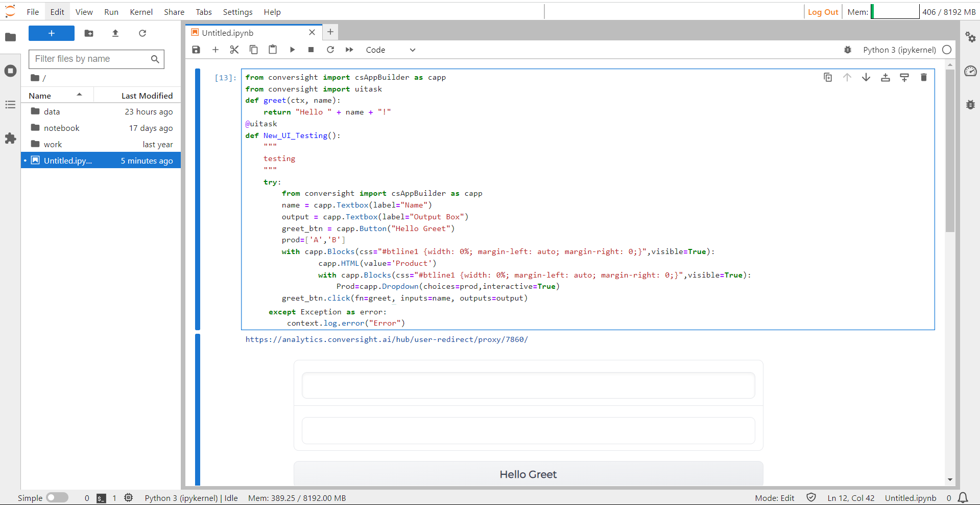The image size is (980, 505).
Task: Collapse cell 13 using blue bar
Action: tap(198, 199)
